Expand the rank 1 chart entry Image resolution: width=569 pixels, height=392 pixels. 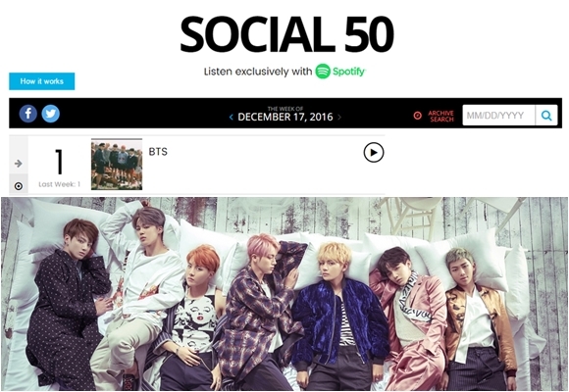tap(197, 166)
